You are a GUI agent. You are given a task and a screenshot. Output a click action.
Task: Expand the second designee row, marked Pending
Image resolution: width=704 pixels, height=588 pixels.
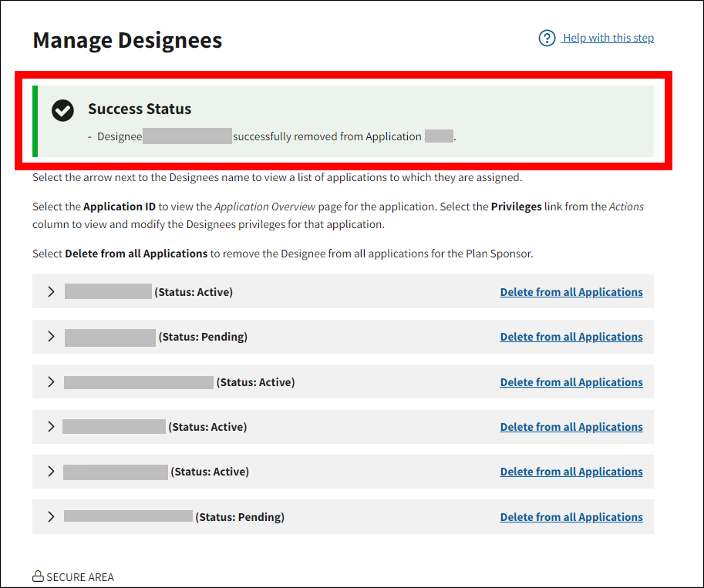click(51, 337)
